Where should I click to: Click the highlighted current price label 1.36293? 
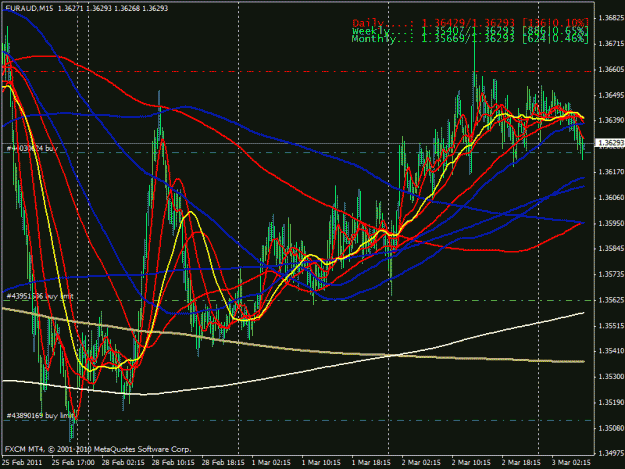click(x=609, y=143)
